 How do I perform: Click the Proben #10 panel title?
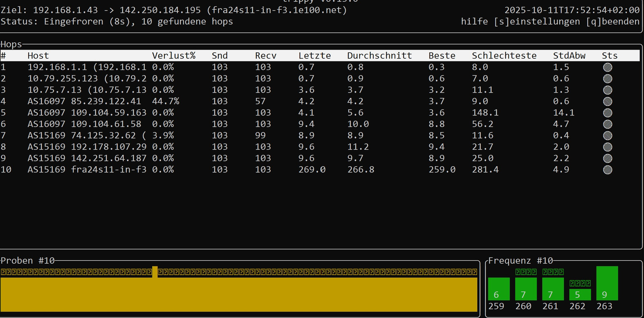tap(28, 261)
